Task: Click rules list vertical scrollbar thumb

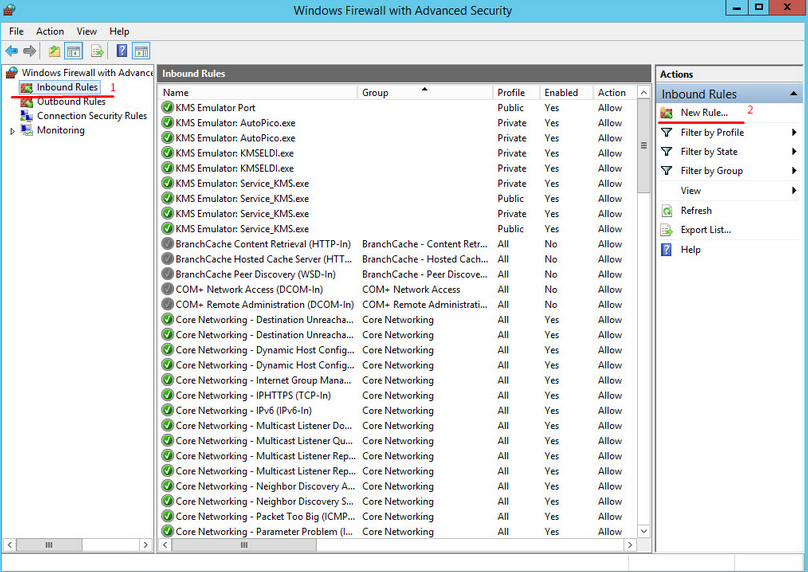Action: (644, 146)
